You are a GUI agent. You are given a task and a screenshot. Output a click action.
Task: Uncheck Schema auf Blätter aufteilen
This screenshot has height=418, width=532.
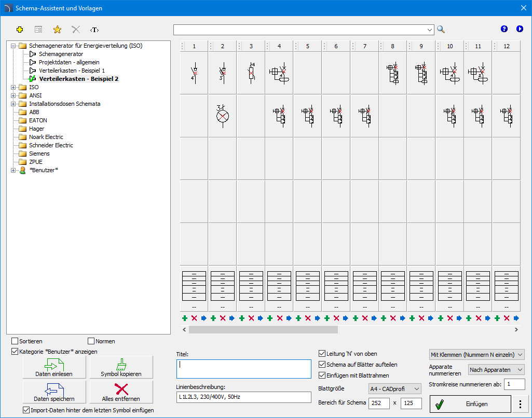point(322,365)
